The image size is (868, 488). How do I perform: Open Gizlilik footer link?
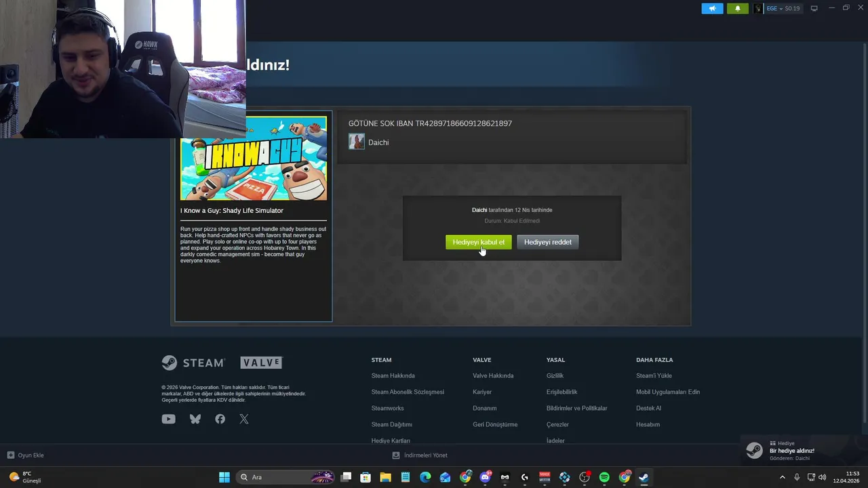[555, 375]
